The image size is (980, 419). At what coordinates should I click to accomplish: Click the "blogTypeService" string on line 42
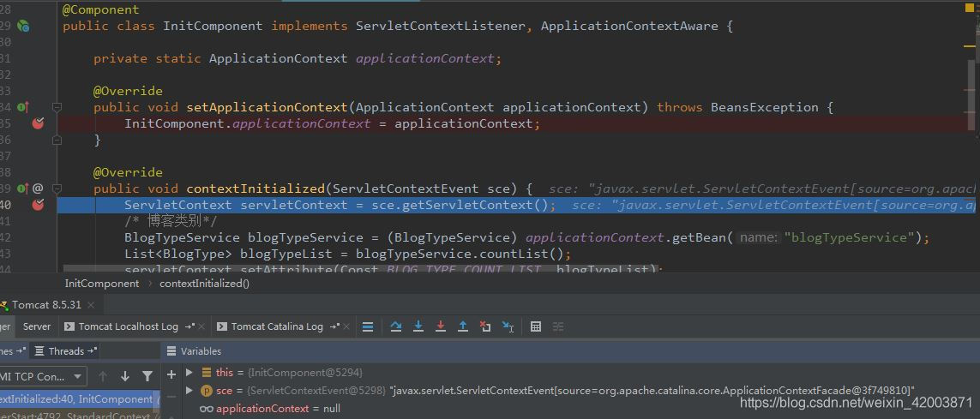851,237
